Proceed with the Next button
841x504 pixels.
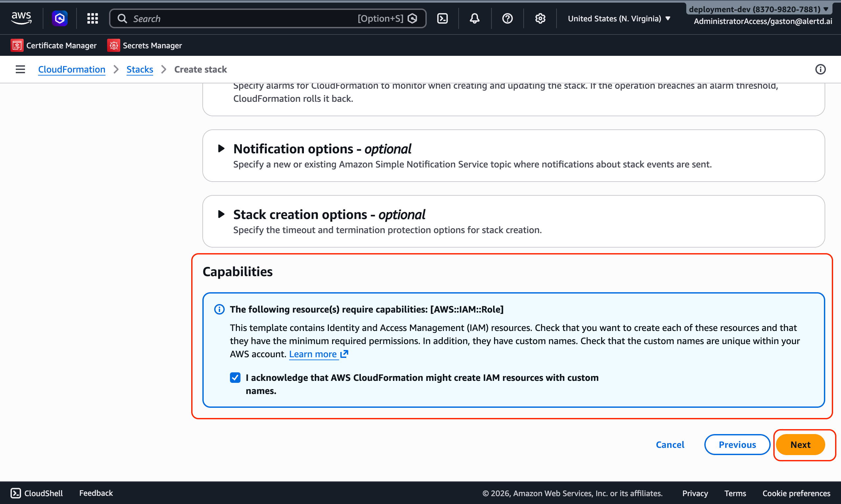pyautogui.click(x=800, y=444)
